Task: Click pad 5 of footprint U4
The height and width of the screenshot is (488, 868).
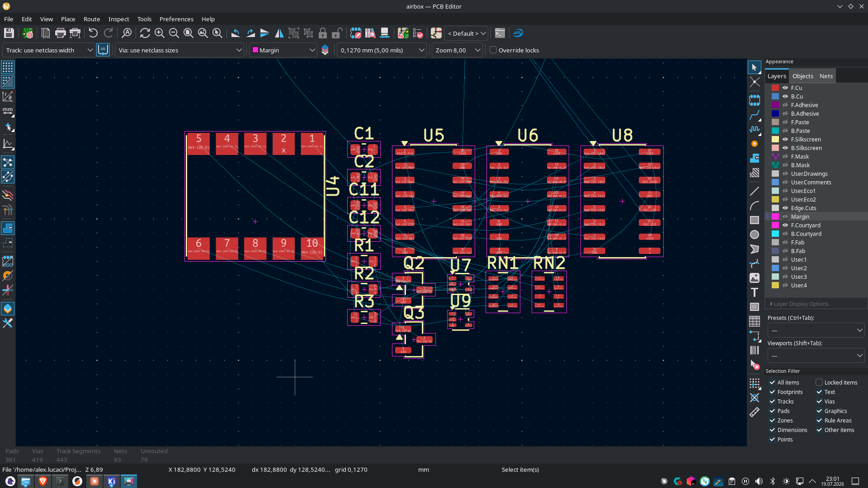Action: point(198,144)
